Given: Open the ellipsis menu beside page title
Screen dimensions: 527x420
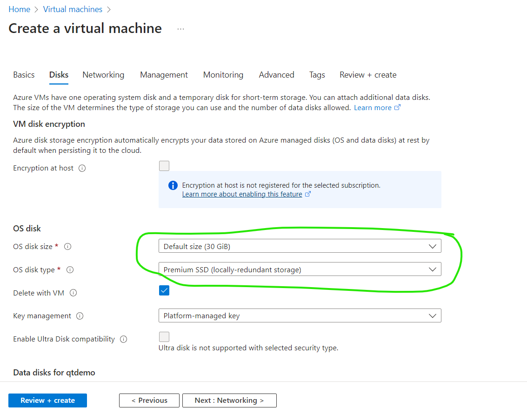Looking at the screenshot, I should click(x=180, y=29).
